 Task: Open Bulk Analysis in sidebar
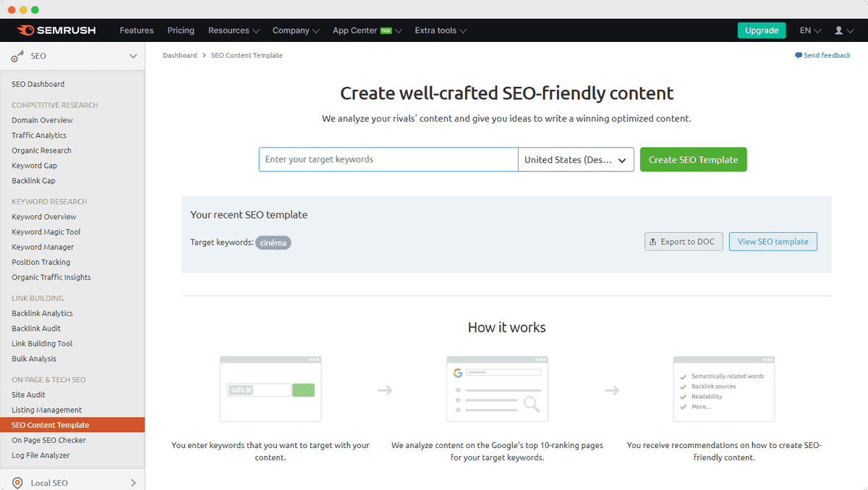tap(34, 359)
